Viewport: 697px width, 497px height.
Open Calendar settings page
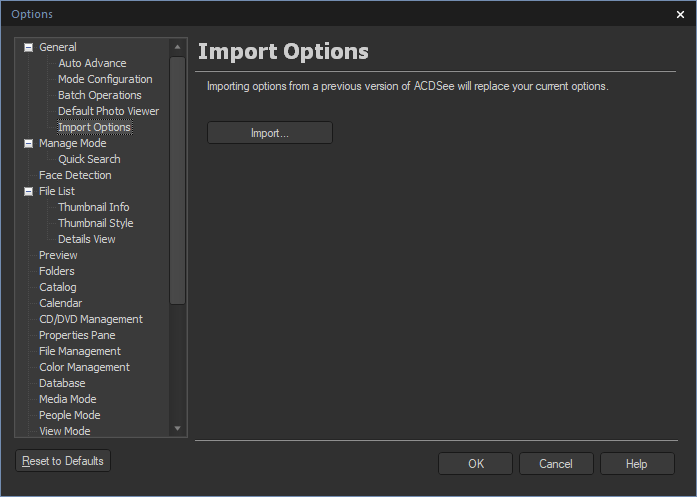tap(60, 303)
